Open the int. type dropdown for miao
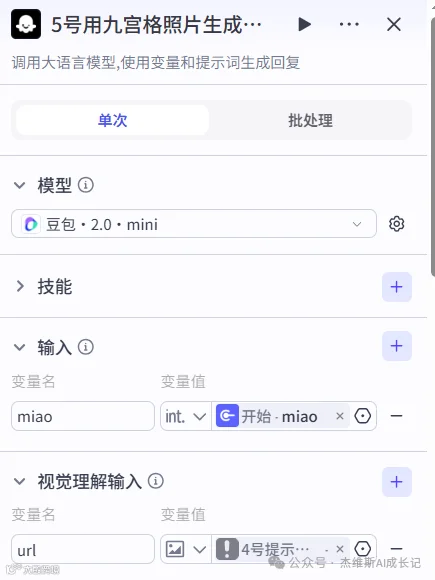This screenshot has width=435, height=580. point(186,416)
